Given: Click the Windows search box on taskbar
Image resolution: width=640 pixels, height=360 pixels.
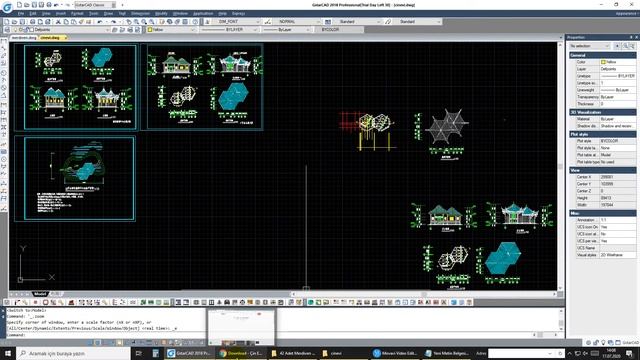Looking at the screenshot, I should pyautogui.click(x=73, y=353).
